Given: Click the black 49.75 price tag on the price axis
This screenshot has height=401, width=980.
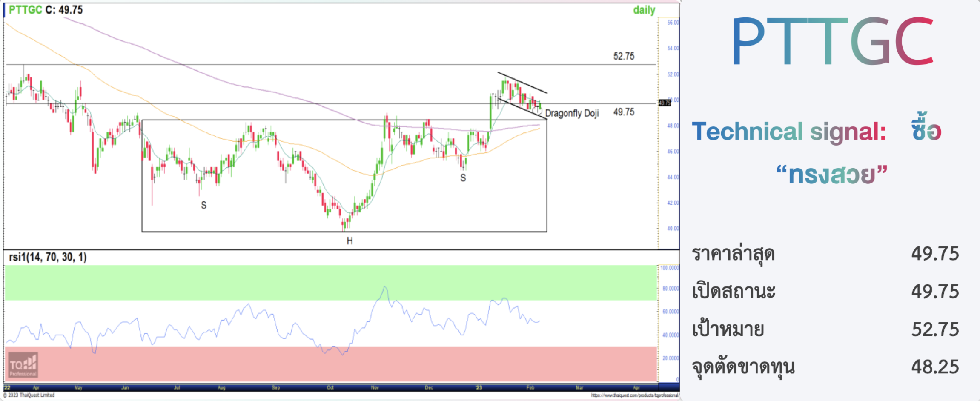Looking at the screenshot, I should [x=665, y=103].
